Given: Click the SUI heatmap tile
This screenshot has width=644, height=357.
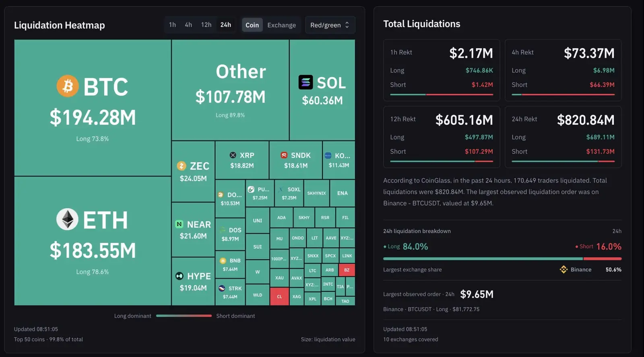Looking at the screenshot, I should click(258, 246).
